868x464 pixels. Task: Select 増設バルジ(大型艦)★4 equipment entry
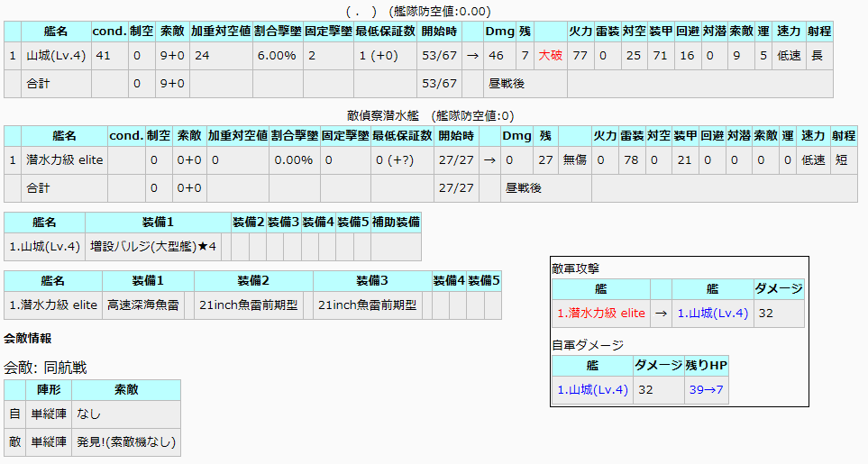(x=153, y=246)
